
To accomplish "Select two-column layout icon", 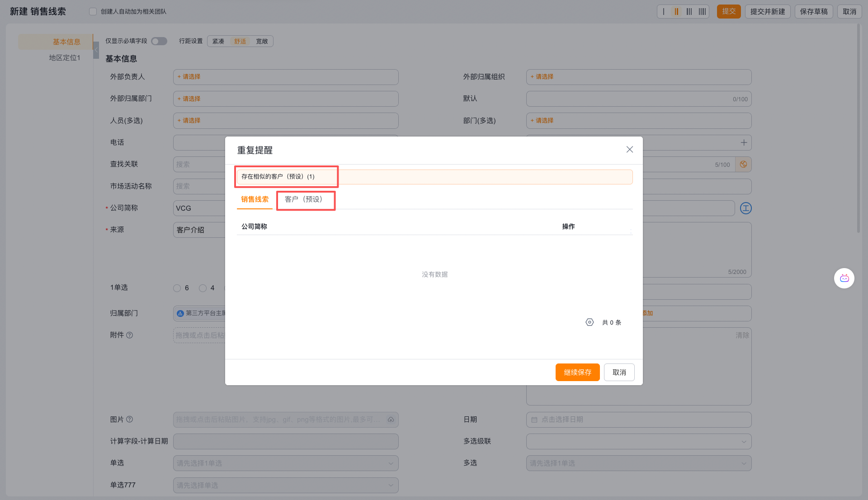I will click(676, 12).
